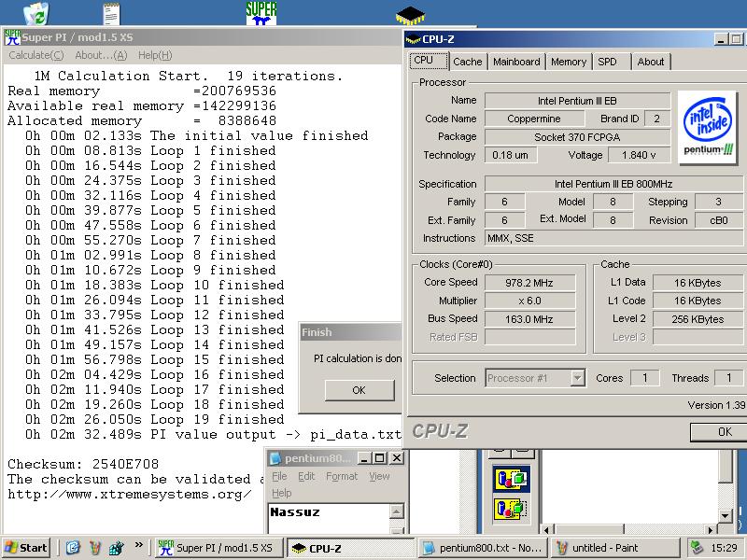The width and height of the screenshot is (747, 560).
Task: Click the CPU-Z title bar chip icon
Action: [x=413, y=39]
